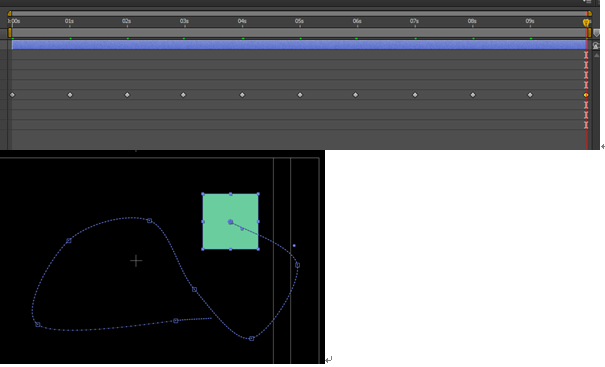Select the keyframe at 05s
Screen dimensions: 605x367
click(x=300, y=95)
